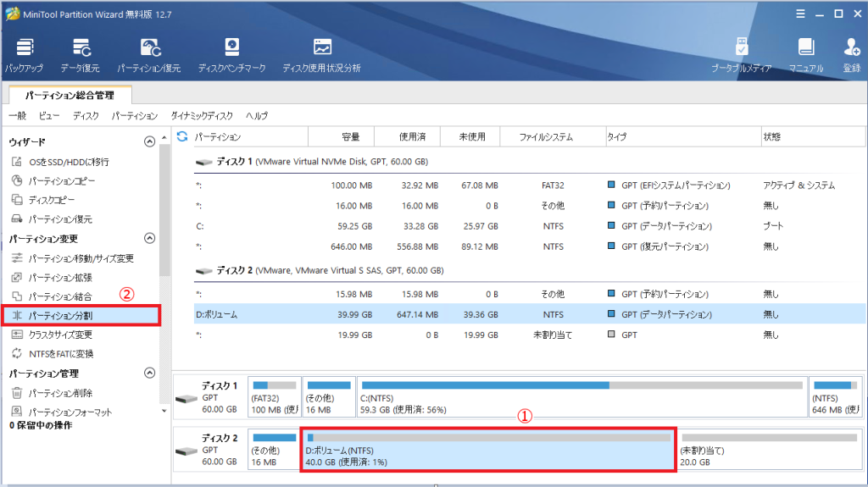868x487 pixels.
Task: Open the ディスク menu
Action: [86, 116]
